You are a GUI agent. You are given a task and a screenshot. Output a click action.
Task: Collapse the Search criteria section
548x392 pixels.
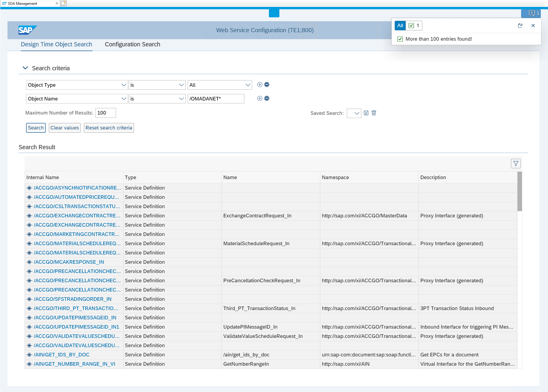25,68
